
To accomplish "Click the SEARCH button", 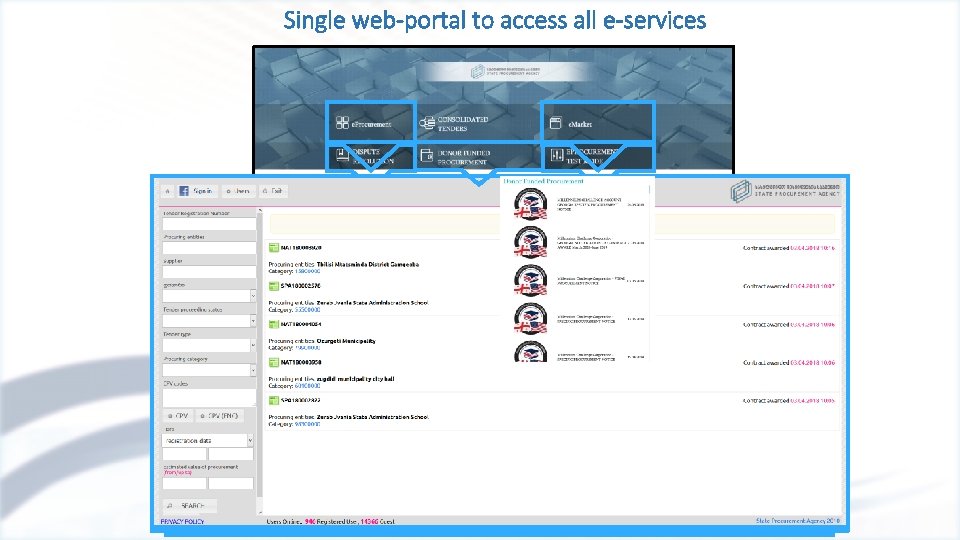I will click(189, 506).
